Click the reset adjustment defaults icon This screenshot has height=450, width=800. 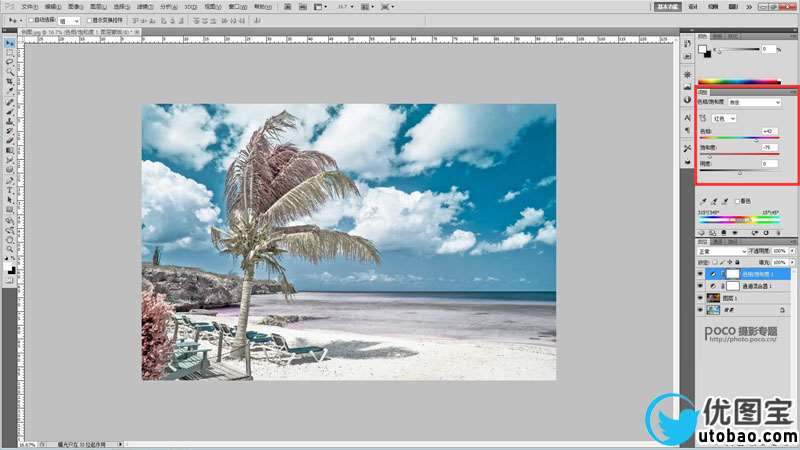[x=766, y=233]
